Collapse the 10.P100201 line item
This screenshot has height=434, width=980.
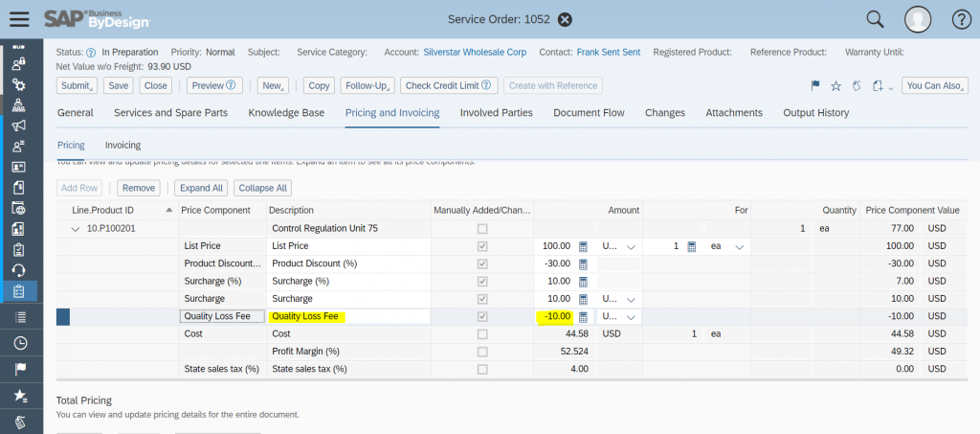pos(76,229)
